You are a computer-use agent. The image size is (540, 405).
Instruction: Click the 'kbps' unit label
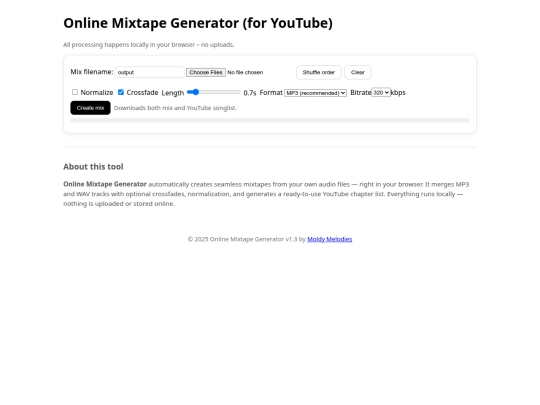tap(398, 92)
